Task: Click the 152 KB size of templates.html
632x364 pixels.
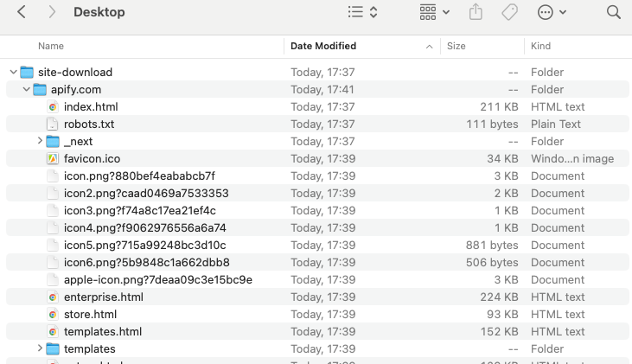Action: click(x=499, y=332)
